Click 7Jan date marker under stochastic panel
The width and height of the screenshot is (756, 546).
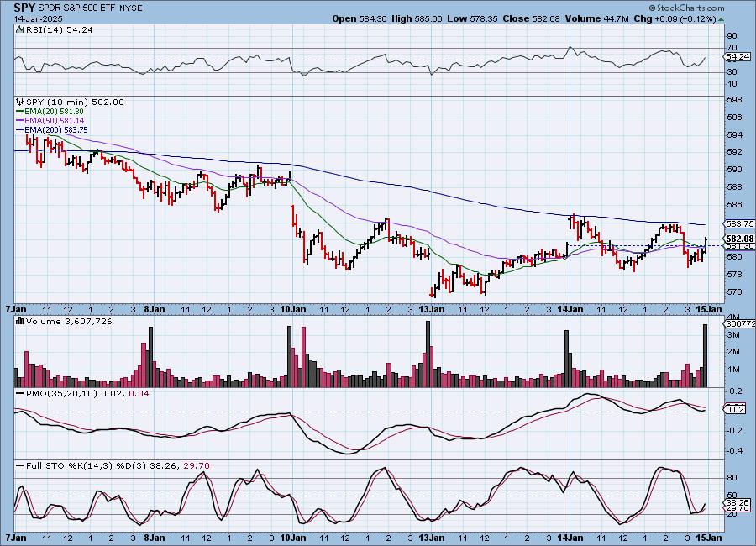(15, 538)
